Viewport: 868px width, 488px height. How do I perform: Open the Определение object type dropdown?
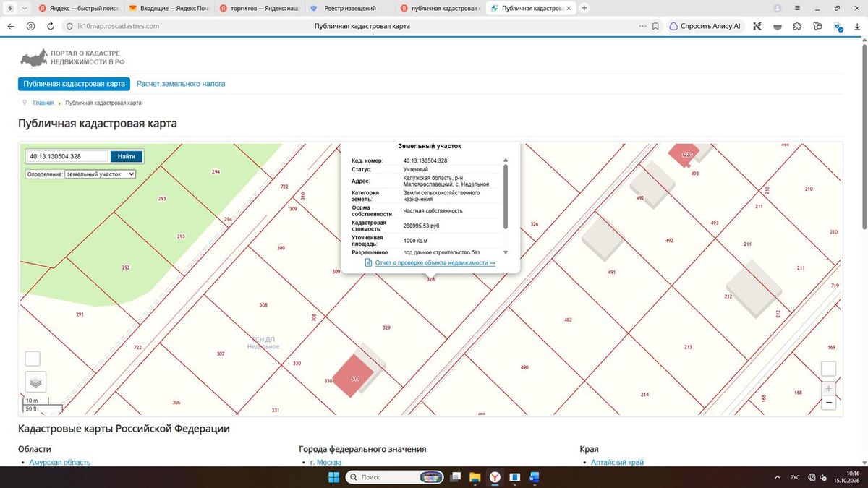(x=101, y=174)
